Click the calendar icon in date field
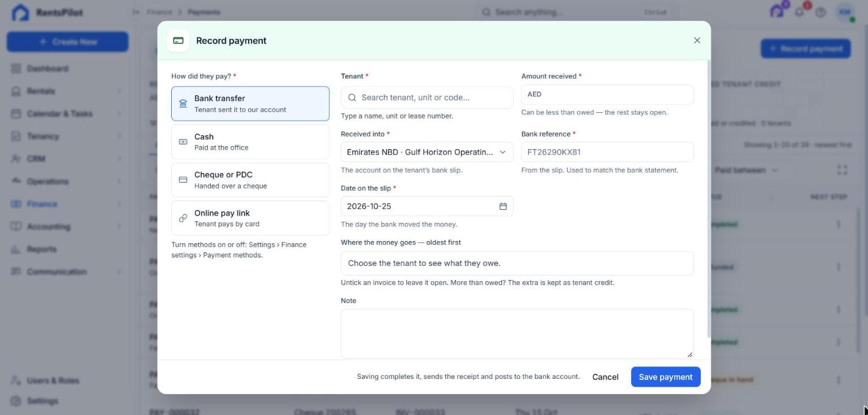Viewport: 868px width, 415px height. point(503,206)
